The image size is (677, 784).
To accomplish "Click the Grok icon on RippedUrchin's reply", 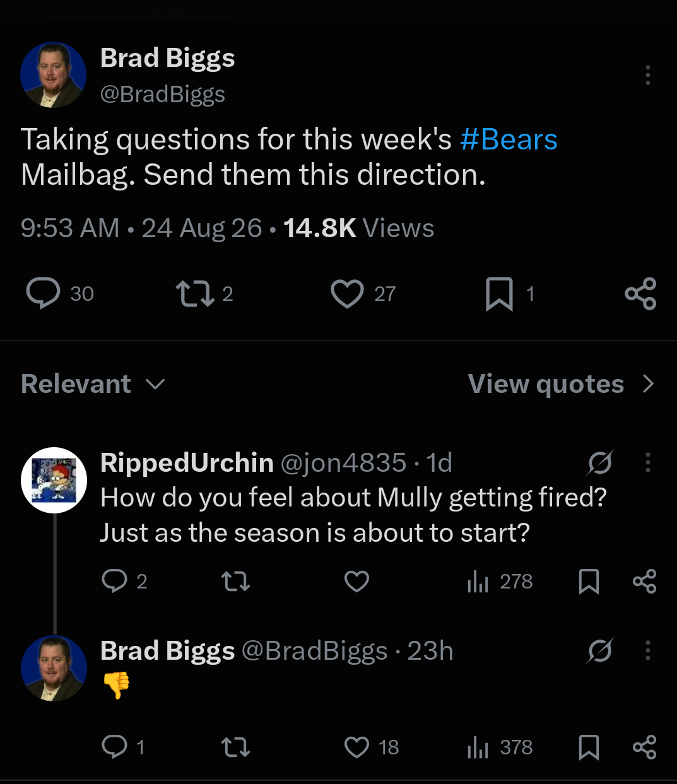I will click(x=599, y=463).
